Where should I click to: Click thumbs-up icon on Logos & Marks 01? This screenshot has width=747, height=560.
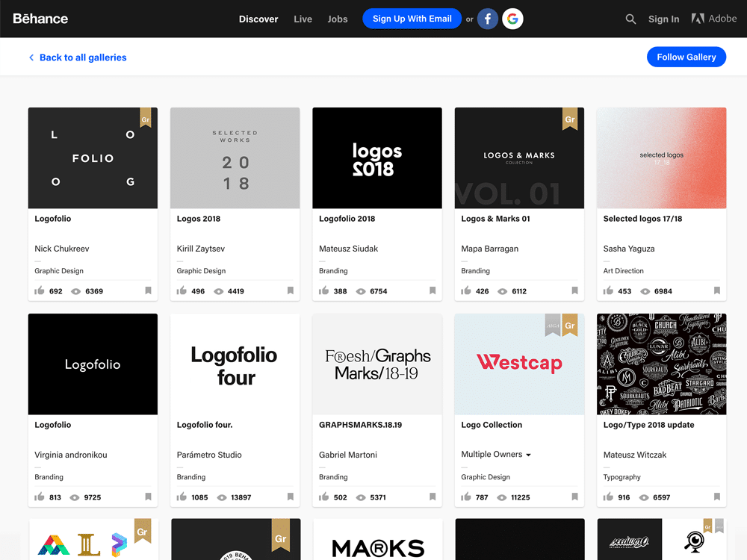click(466, 290)
